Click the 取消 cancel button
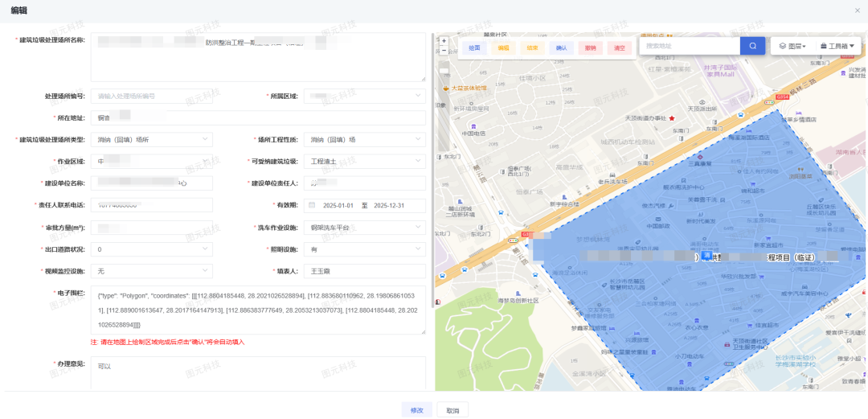 (x=452, y=409)
